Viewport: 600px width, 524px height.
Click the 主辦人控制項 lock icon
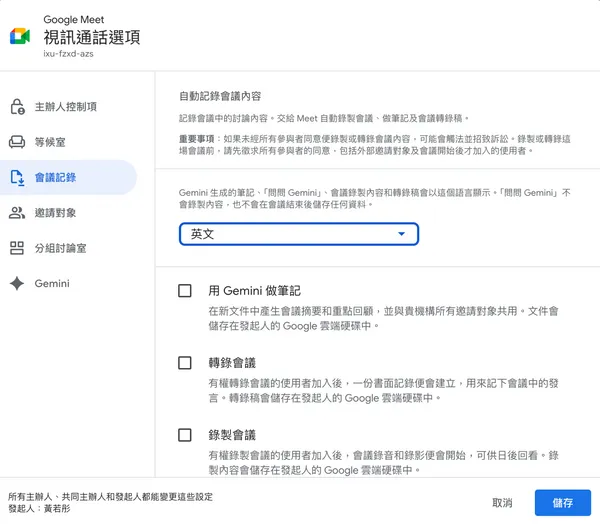(x=17, y=107)
